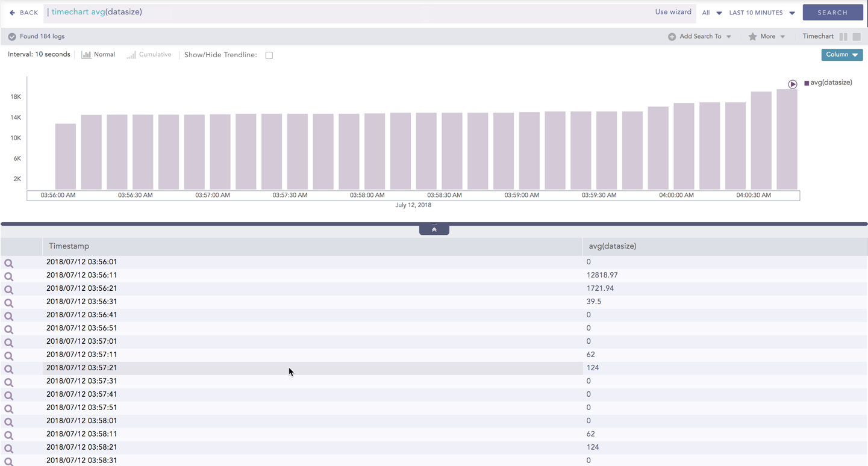Viewport: 868px width, 466px height.
Task: Click the play icon beside chart legend
Action: pyautogui.click(x=793, y=84)
